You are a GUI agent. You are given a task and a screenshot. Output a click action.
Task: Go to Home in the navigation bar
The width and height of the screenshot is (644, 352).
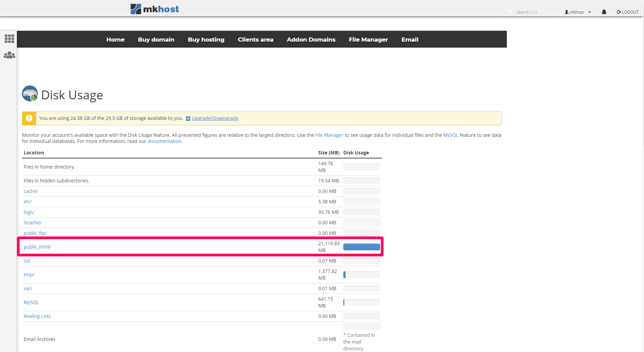[116, 40]
